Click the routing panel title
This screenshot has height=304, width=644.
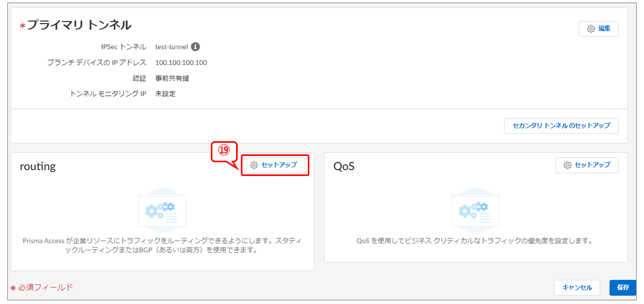37,166
